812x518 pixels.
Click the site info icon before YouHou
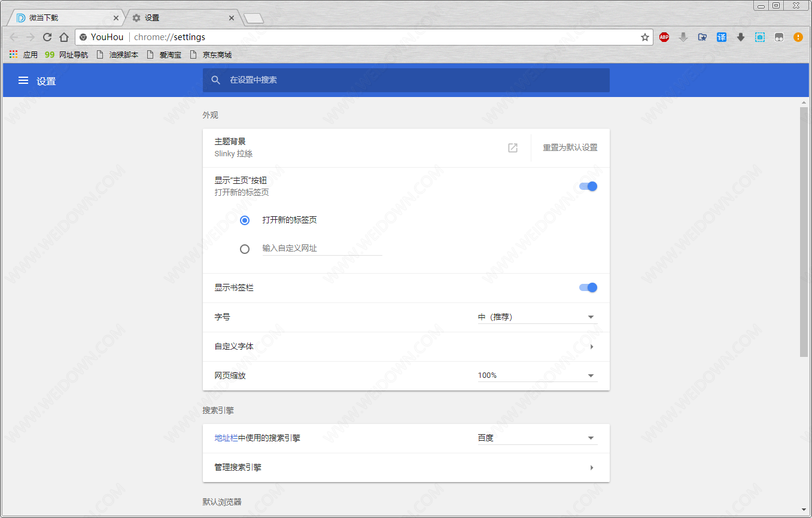(83, 37)
